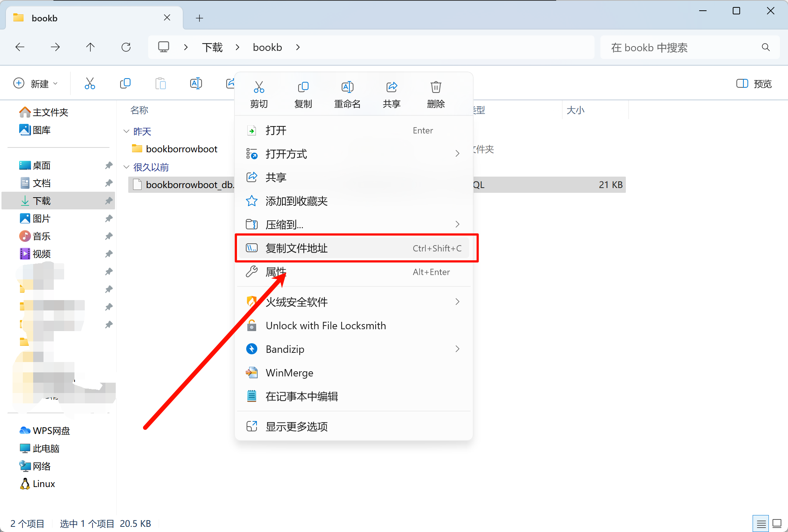
Task: Focus the 在 bookb 中搜索 search box
Action: 690,48
